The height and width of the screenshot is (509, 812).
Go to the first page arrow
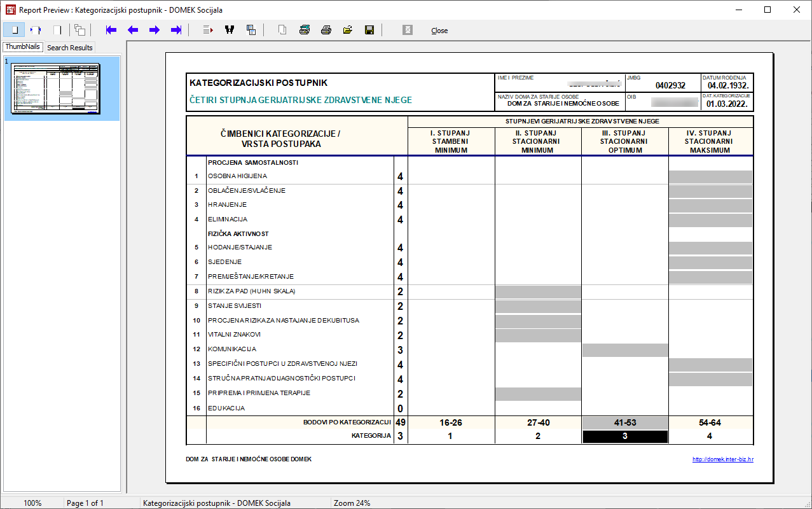[x=111, y=30]
